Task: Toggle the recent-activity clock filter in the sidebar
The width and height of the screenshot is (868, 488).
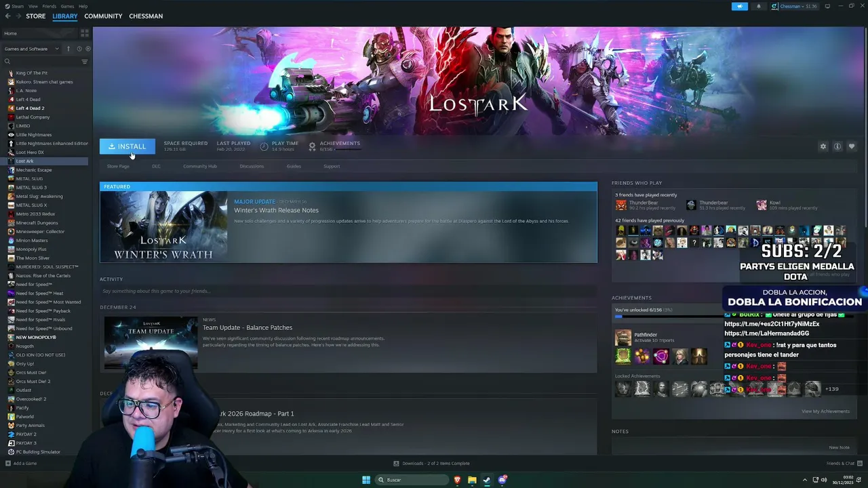Action: point(79,49)
